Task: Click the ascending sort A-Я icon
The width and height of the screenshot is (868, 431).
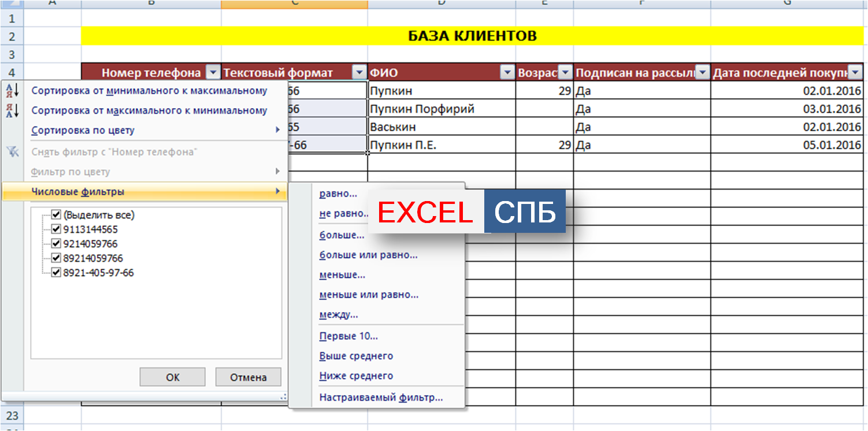Action: pos(12,91)
